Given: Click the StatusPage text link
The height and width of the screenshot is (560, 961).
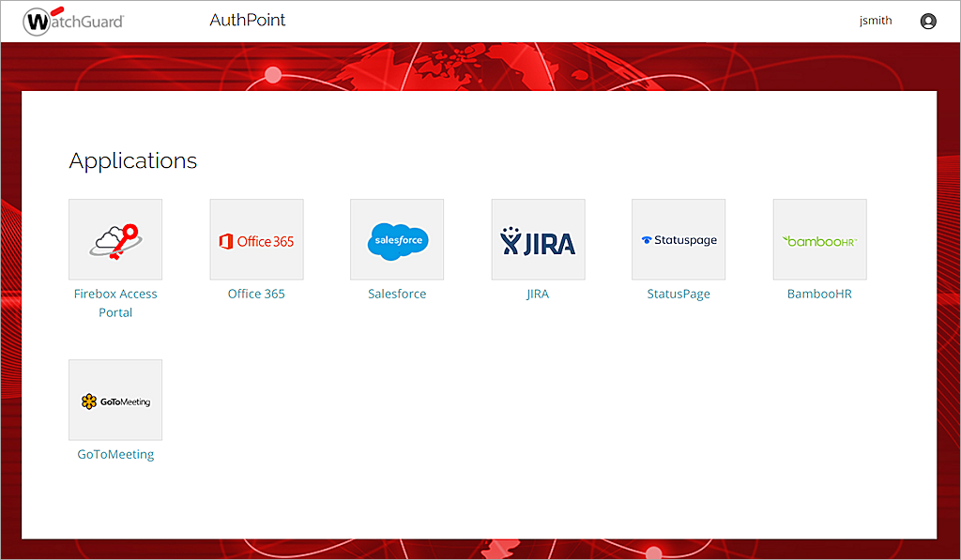Looking at the screenshot, I should click(x=679, y=294).
